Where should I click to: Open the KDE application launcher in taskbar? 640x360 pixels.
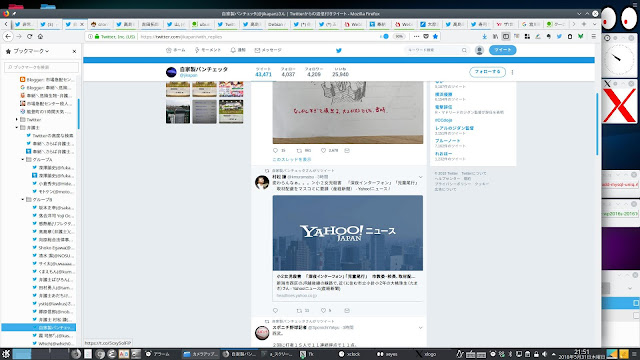[6, 354]
